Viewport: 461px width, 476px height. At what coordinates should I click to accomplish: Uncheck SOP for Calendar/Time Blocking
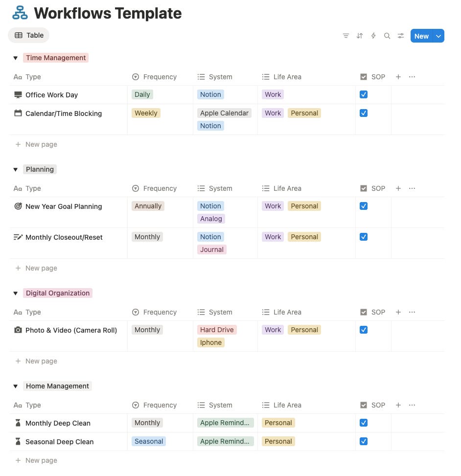[x=364, y=113]
